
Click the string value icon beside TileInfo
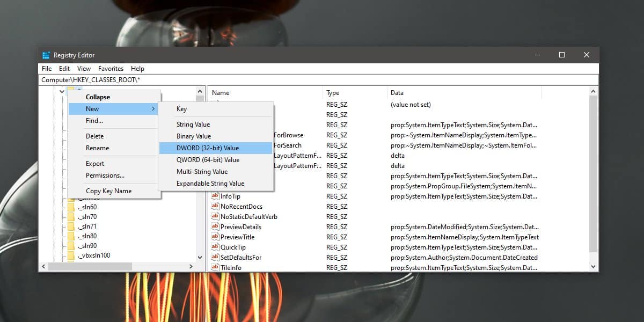pos(215,267)
